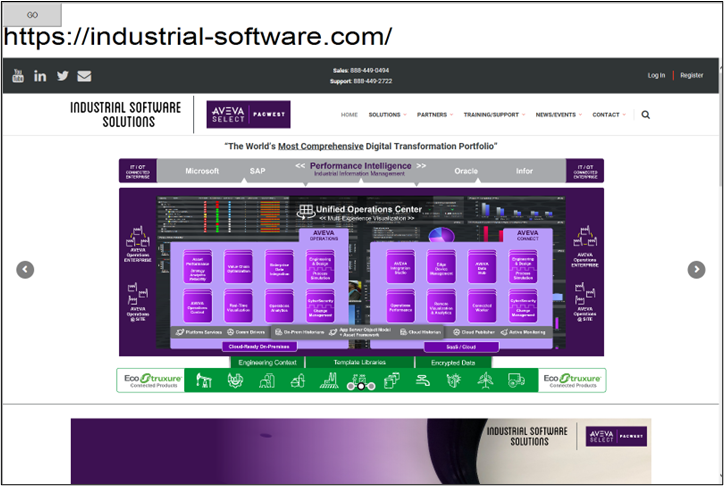724x486 pixels.
Task: Select the first carousel dot
Action: 350,386
